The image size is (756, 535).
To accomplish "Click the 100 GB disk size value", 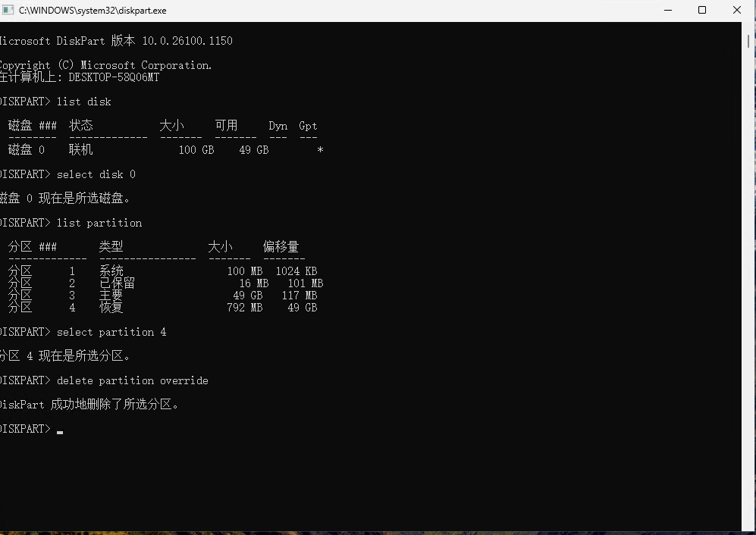I will 196,150.
